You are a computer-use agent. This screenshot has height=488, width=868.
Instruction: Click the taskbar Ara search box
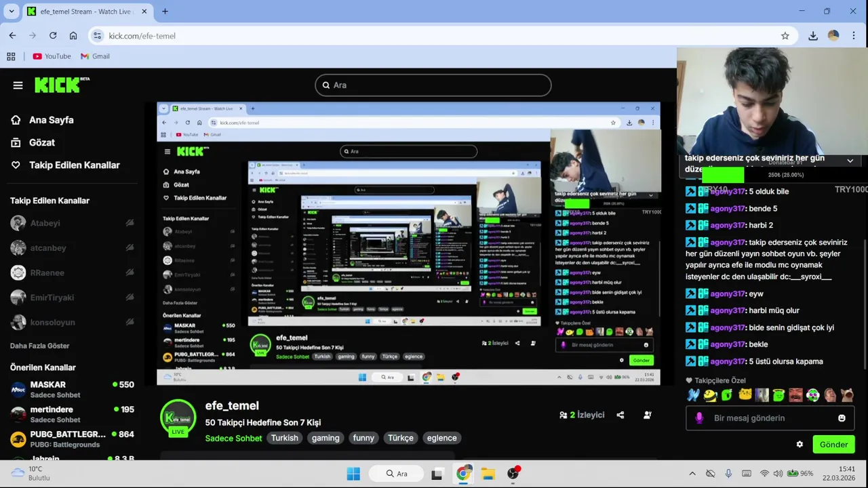(x=397, y=473)
